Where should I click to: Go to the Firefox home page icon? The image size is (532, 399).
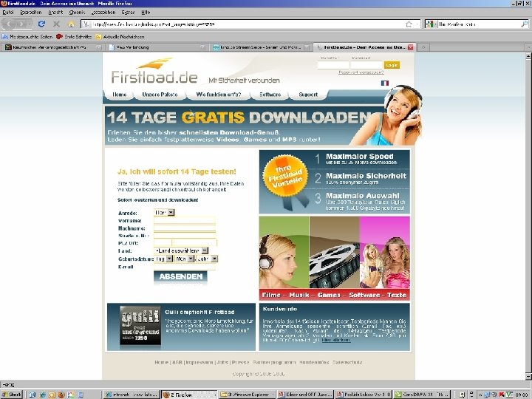pyautogui.click(x=71, y=24)
